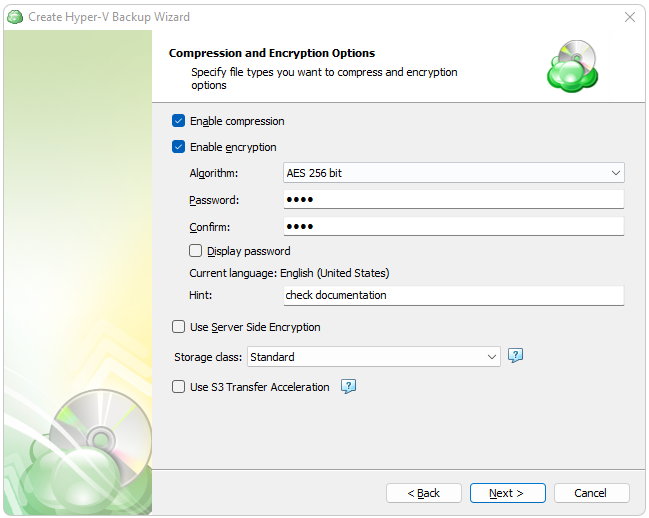Click the green disc logo in header
This screenshot has height=518, width=649.
pyautogui.click(x=572, y=66)
